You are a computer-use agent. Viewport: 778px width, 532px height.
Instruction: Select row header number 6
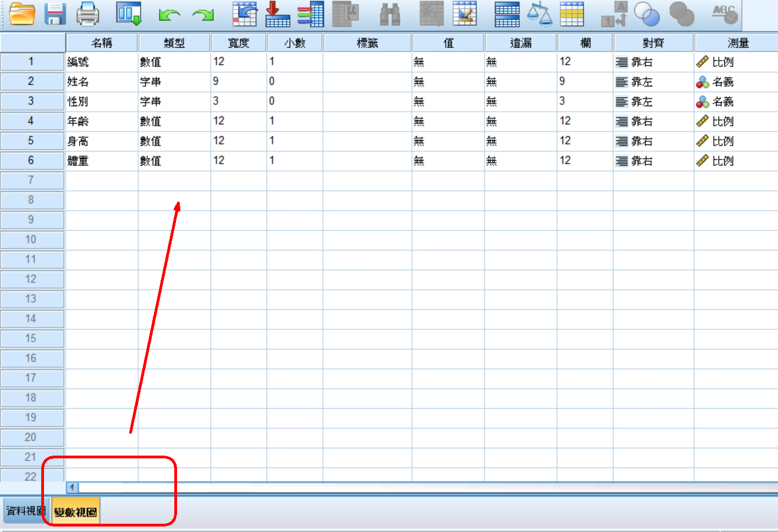pos(31,160)
